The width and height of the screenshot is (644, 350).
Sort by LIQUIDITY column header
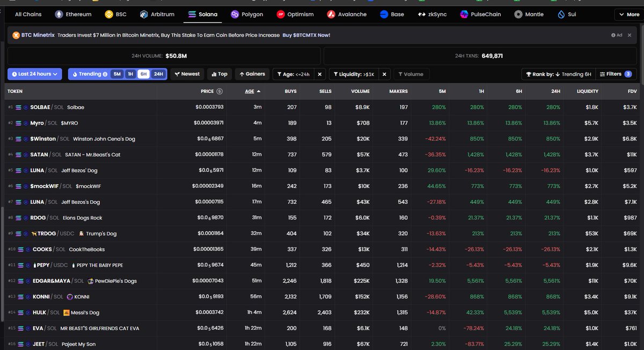coord(588,91)
